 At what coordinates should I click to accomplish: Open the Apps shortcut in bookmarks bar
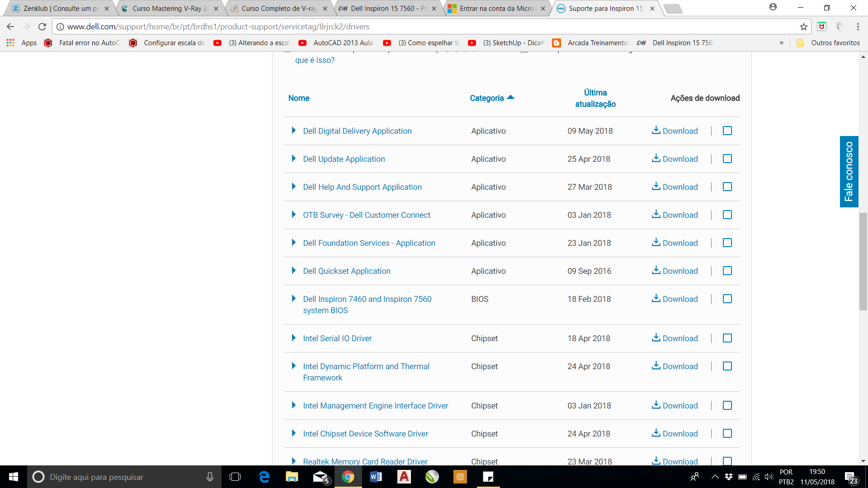pos(22,43)
